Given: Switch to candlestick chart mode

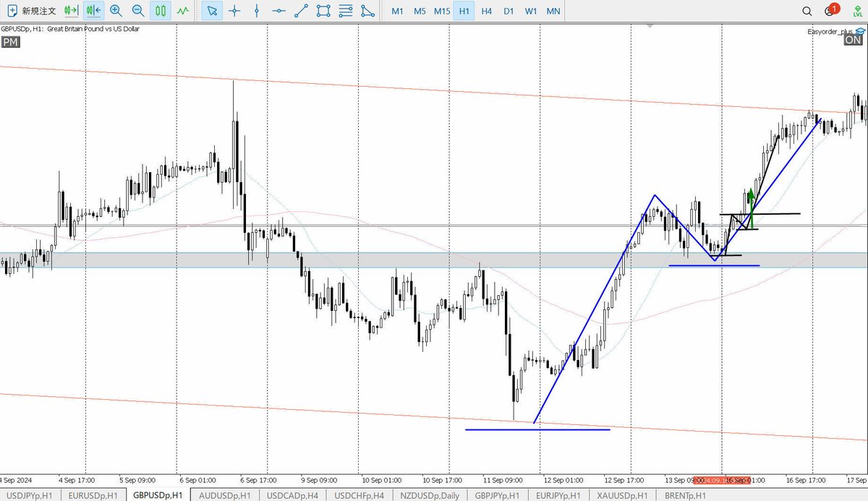Looking at the screenshot, I should click(161, 11).
